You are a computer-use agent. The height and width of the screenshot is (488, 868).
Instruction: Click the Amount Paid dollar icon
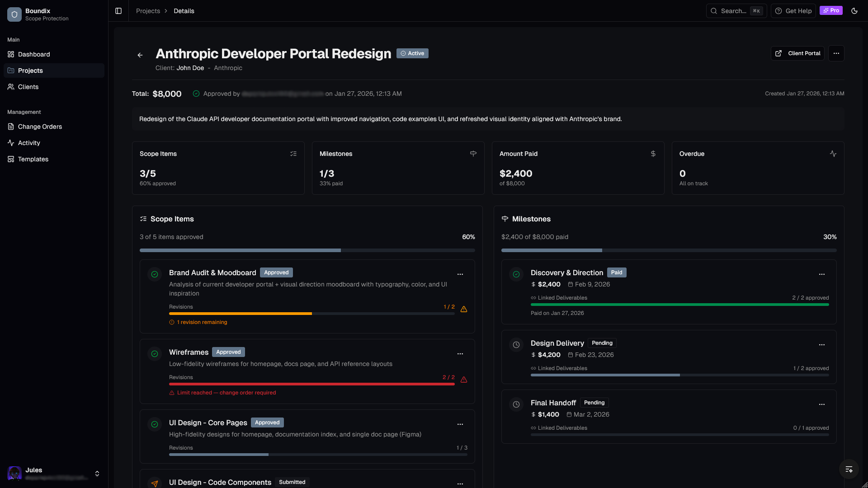tap(653, 154)
